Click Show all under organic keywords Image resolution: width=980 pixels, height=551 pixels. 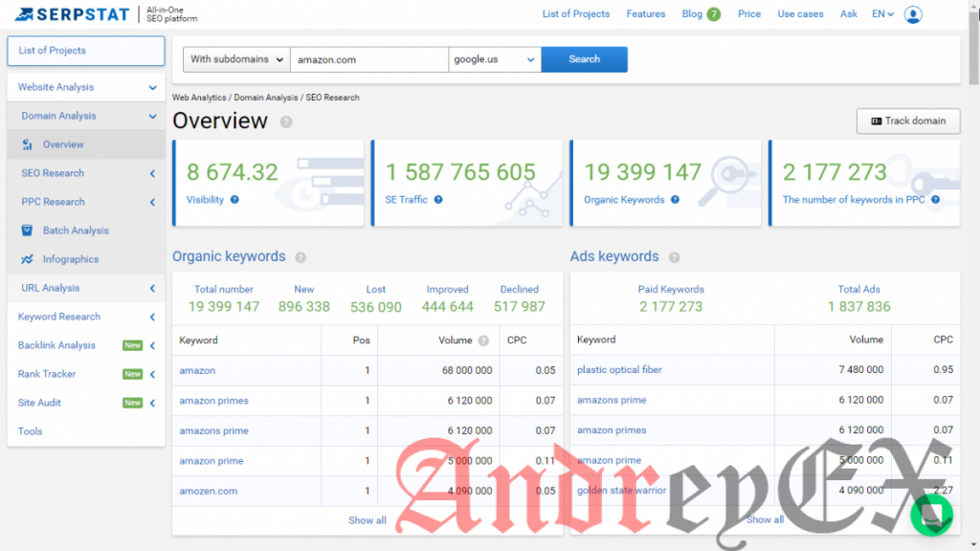coord(367,520)
